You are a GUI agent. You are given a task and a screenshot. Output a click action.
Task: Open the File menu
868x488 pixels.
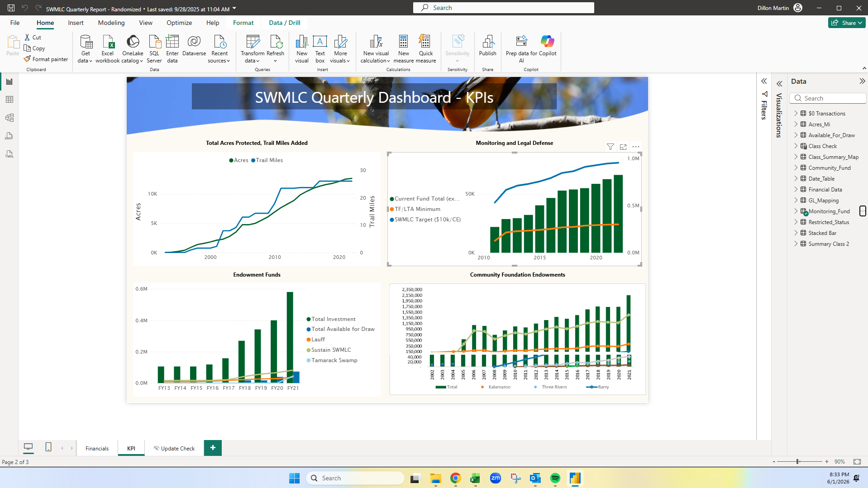point(15,23)
